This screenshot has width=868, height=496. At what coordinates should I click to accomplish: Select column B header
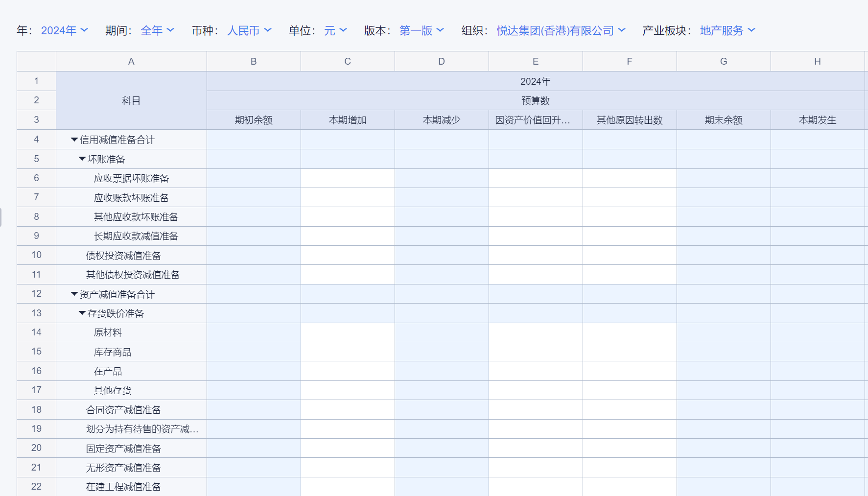click(x=254, y=61)
